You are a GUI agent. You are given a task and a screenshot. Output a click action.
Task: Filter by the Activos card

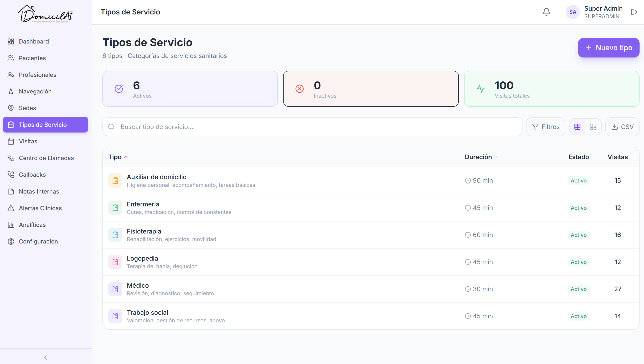190,89
